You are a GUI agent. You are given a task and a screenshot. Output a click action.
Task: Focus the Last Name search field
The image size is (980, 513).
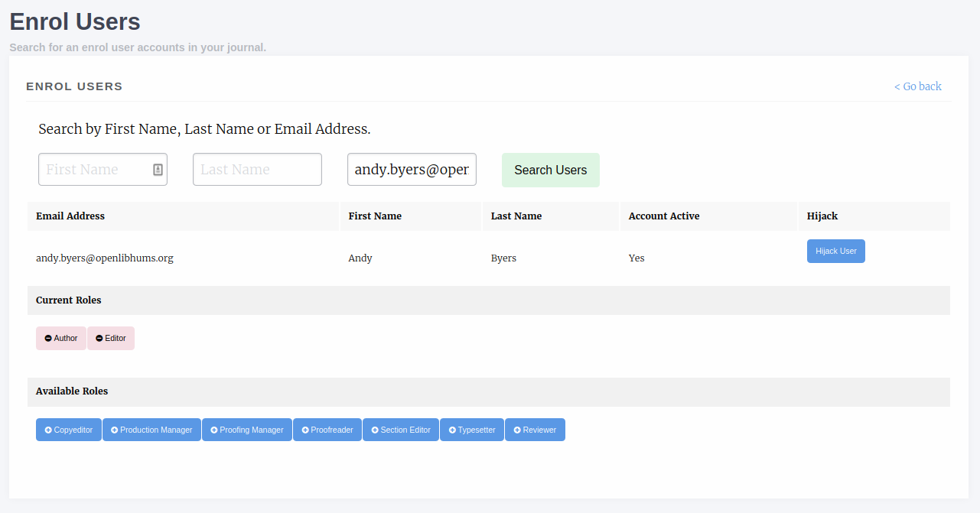(x=257, y=170)
